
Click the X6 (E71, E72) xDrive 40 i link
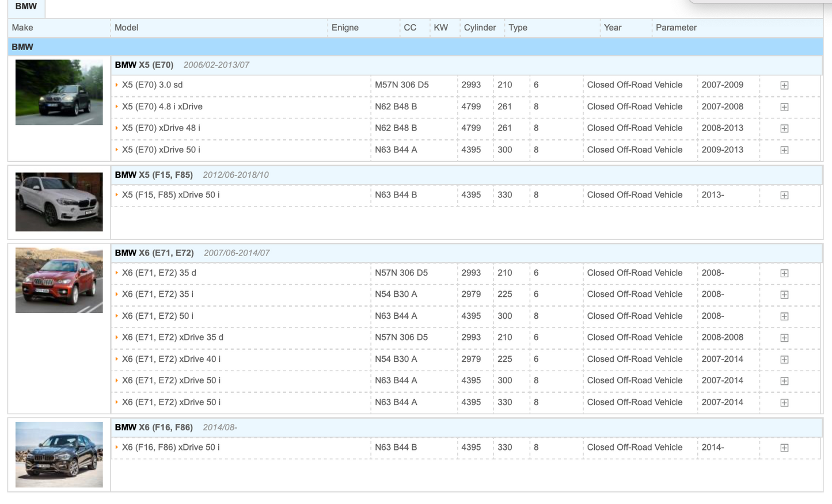(x=171, y=359)
